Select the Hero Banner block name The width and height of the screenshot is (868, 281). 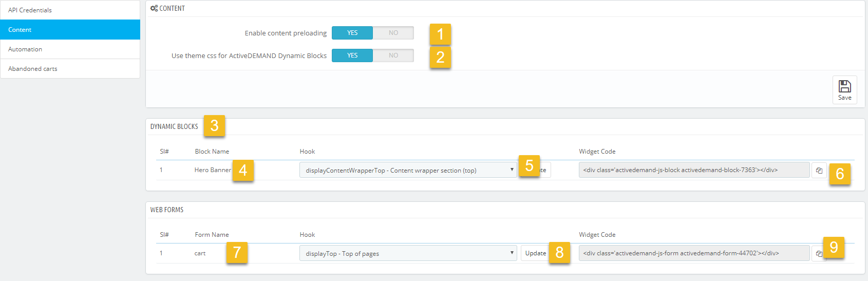click(213, 170)
